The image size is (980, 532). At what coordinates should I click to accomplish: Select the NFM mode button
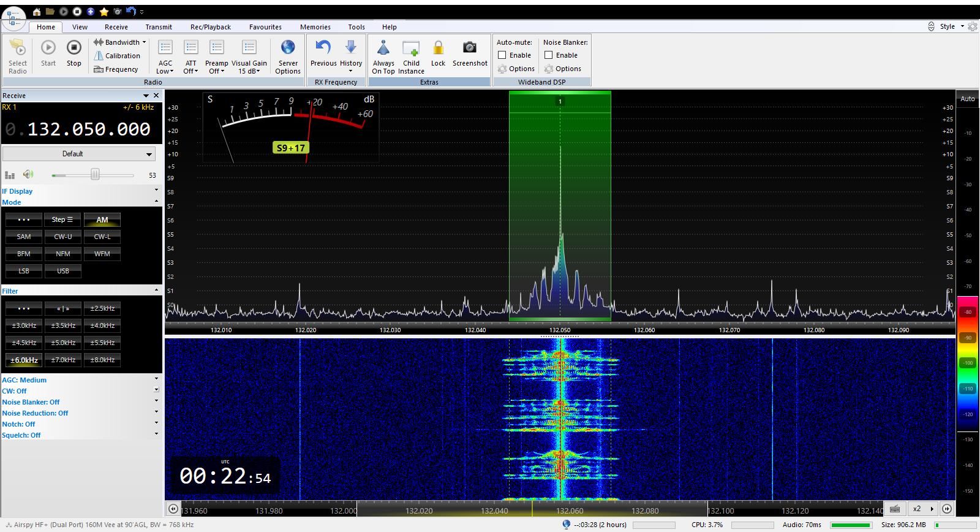point(63,254)
